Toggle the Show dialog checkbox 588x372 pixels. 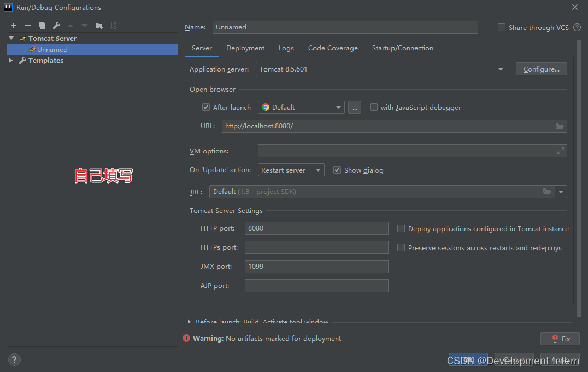coord(337,170)
